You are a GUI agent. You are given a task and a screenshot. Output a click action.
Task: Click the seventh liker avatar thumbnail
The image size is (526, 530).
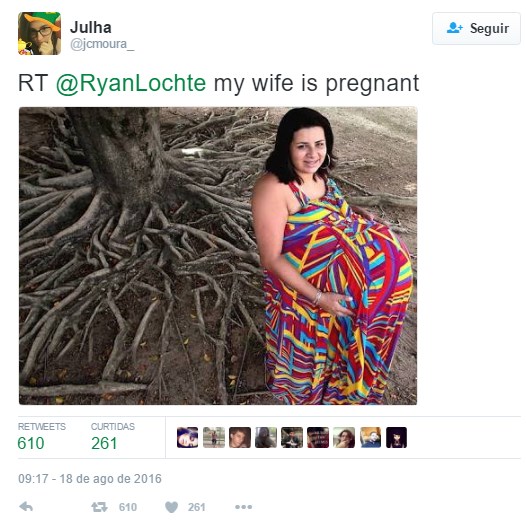pos(344,437)
